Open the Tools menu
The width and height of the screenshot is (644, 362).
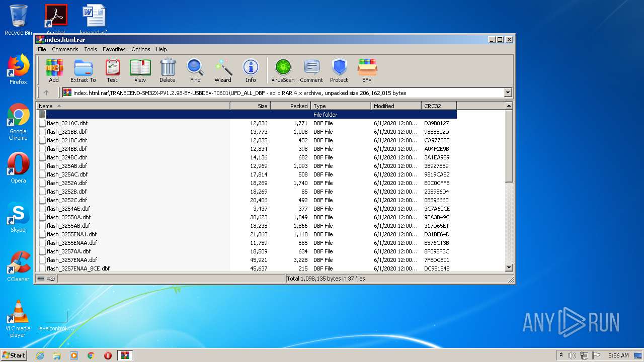coord(91,49)
